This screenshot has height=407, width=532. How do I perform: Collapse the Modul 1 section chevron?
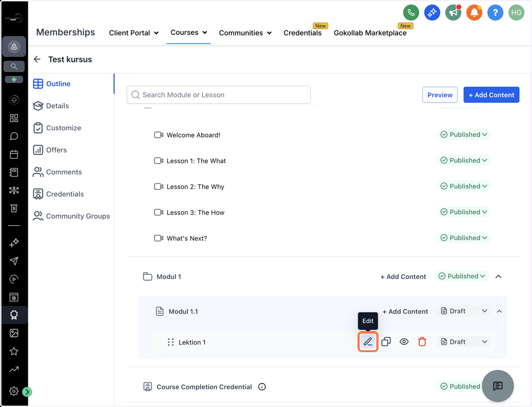click(498, 277)
